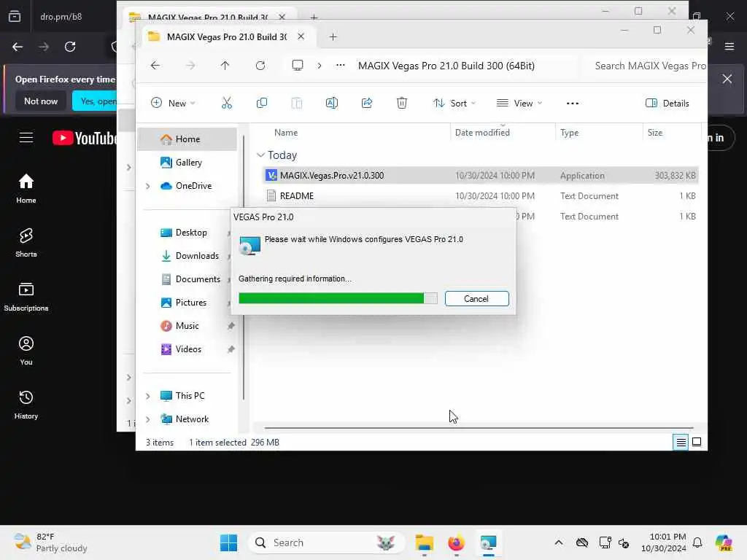Click the Copy icon in Explorer toolbar

pyautogui.click(x=262, y=103)
